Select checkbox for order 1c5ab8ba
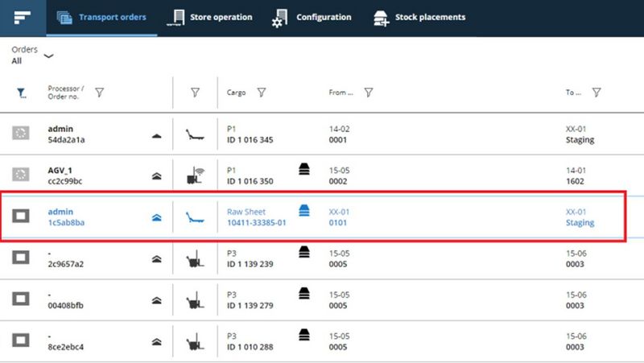 coord(21,217)
